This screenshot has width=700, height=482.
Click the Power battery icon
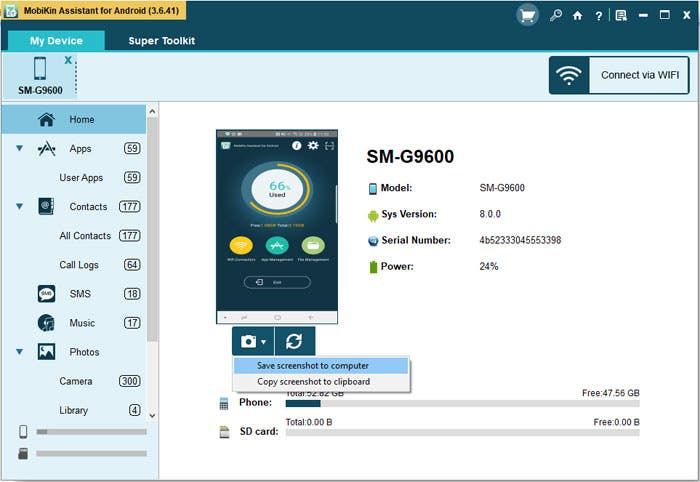(x=373, y=267)
